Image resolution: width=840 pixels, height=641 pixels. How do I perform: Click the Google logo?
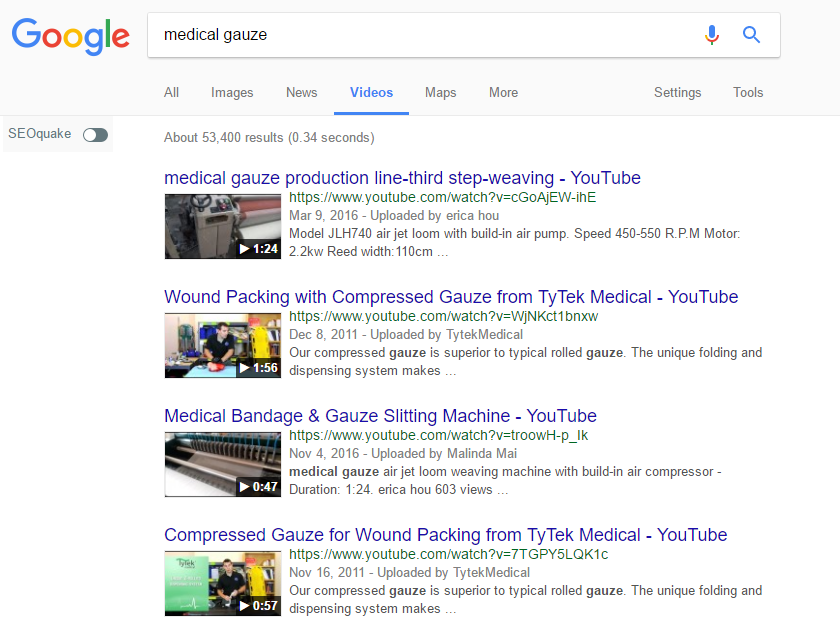pos(71,36)
